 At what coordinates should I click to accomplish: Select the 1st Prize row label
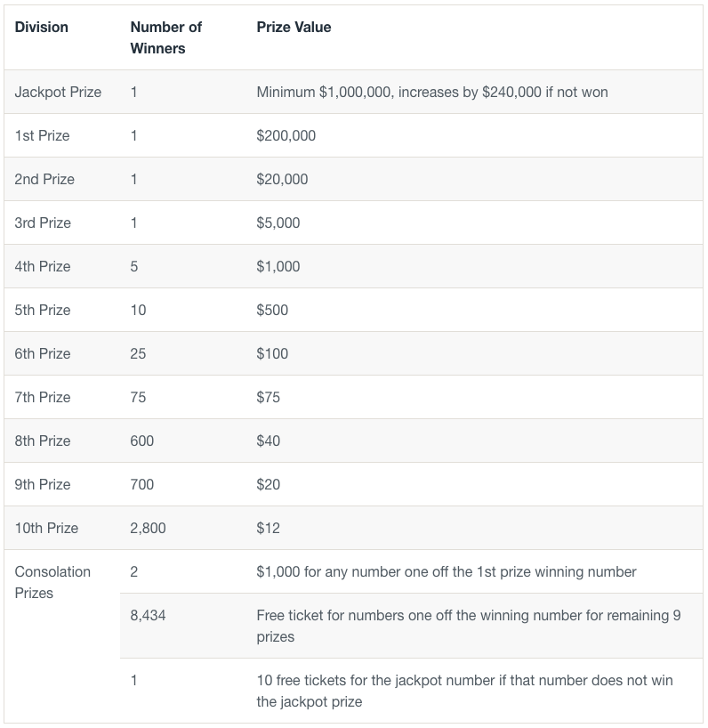(x=42, y=135)
